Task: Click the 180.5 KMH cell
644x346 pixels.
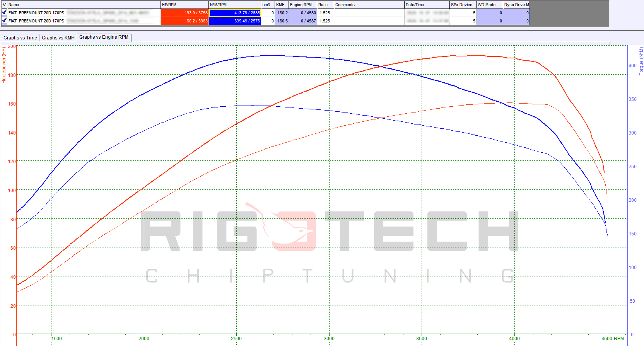Action: [282, 21]
